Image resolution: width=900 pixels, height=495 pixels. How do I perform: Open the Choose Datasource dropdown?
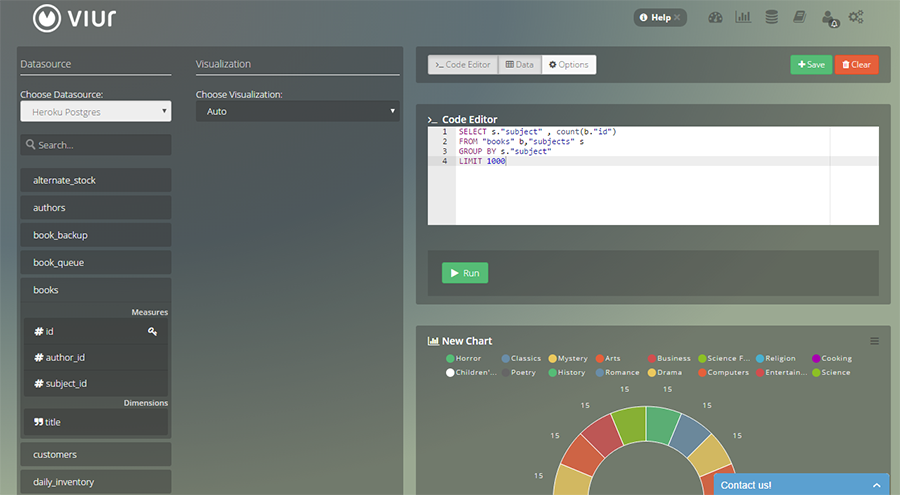click(96, 111)
